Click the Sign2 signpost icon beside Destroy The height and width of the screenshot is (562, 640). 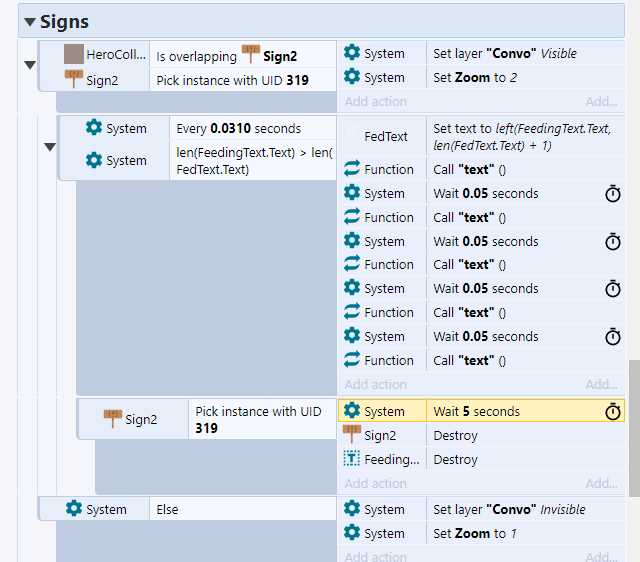(351, 435)
